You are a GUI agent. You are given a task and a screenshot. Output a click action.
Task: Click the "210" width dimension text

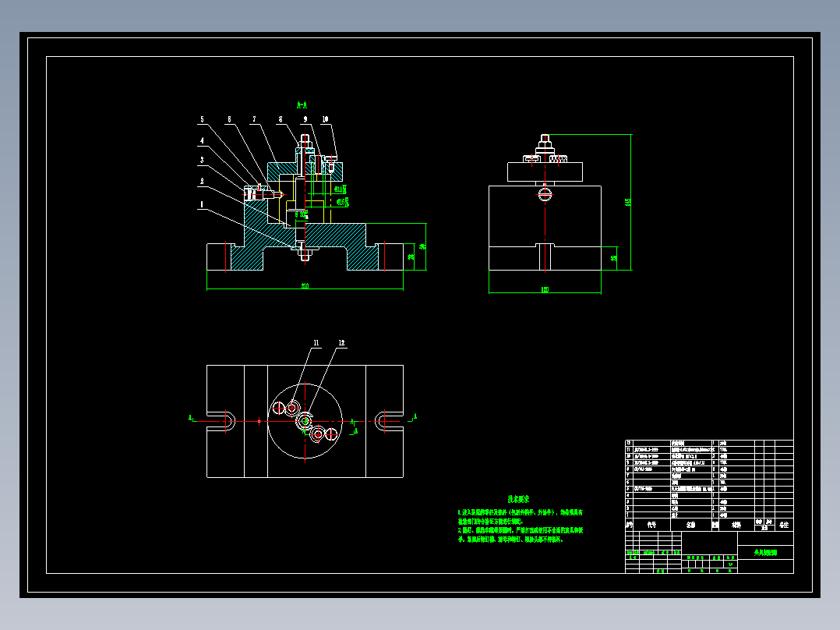[x=305, y=286]
